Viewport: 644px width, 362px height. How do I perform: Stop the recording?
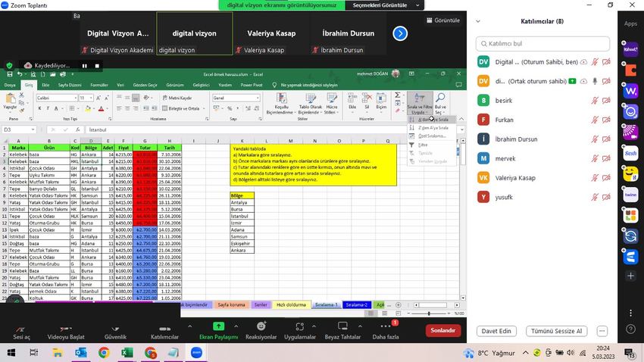point(97,66)
